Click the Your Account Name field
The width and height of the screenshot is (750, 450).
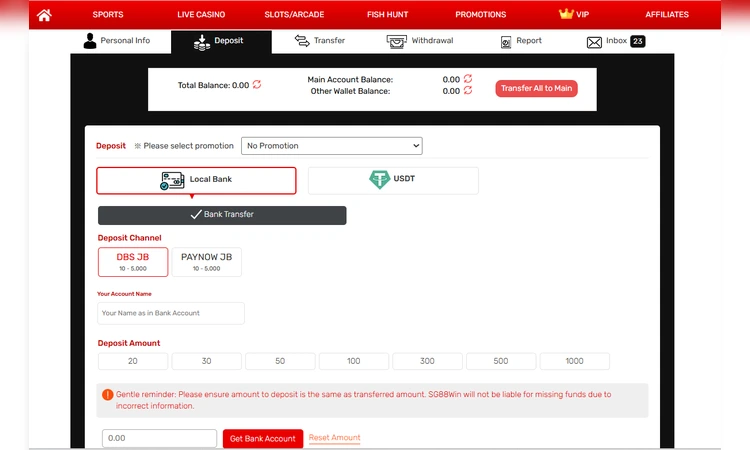[x=171, y=313]
